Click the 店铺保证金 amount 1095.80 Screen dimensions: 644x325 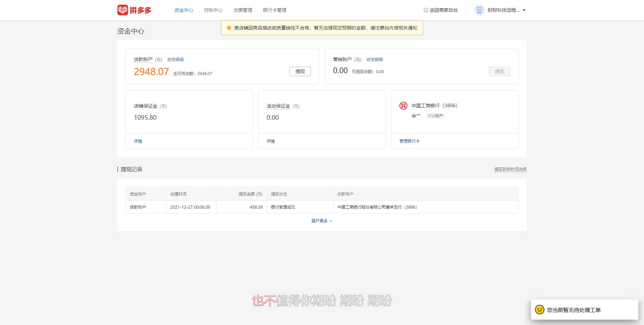click(x=145, y=117)
